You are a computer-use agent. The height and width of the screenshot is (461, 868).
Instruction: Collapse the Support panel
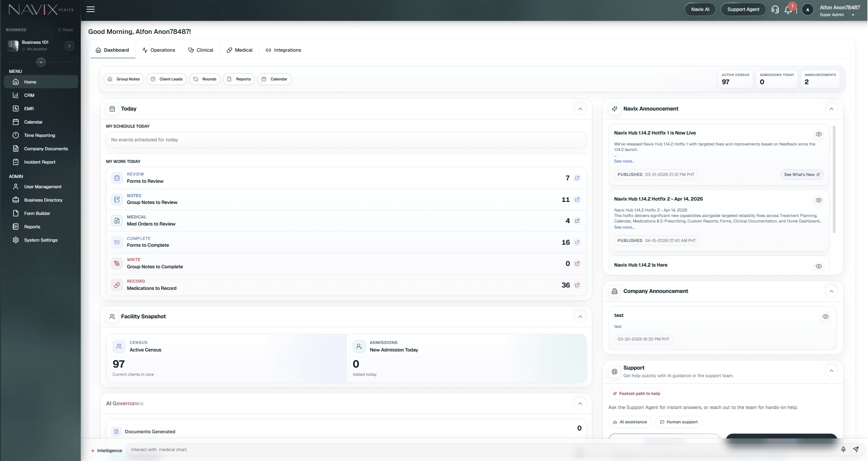(x=831, y=371)
